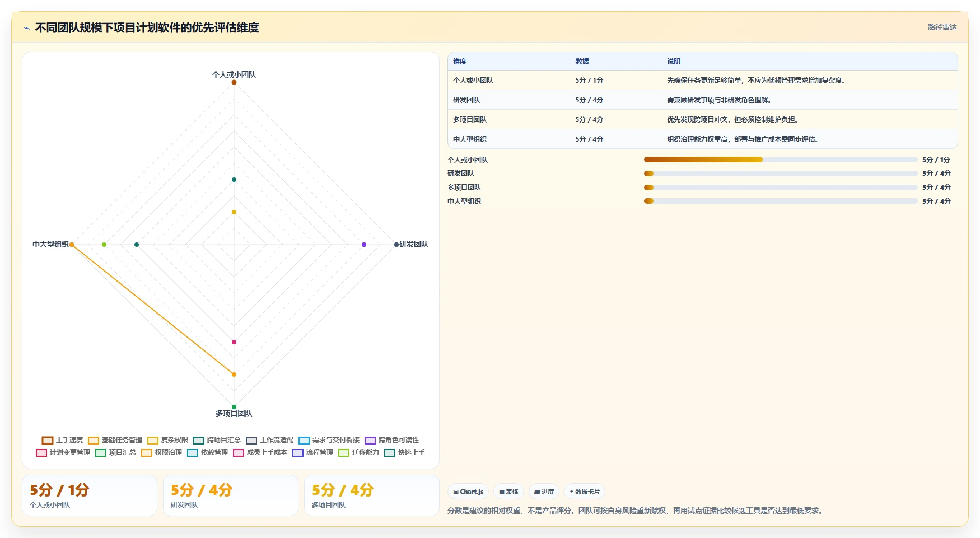
Task: Click the 路径雷达 label in the header
Action: [x=942, y=27]
